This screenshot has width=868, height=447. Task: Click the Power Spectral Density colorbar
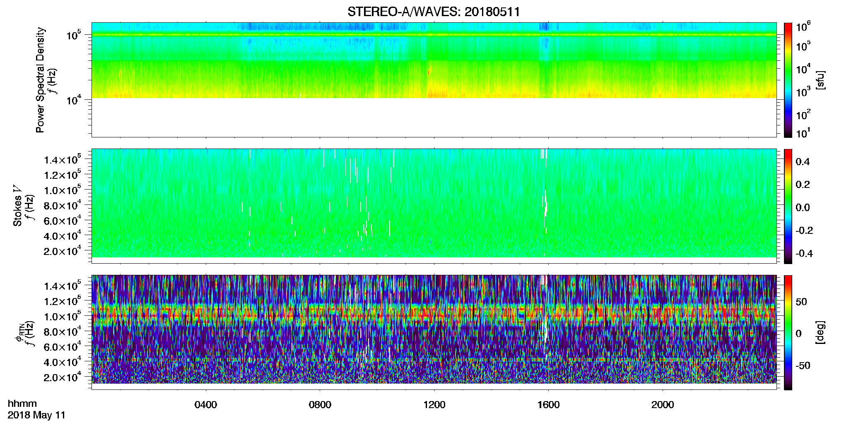coord(788,80)
